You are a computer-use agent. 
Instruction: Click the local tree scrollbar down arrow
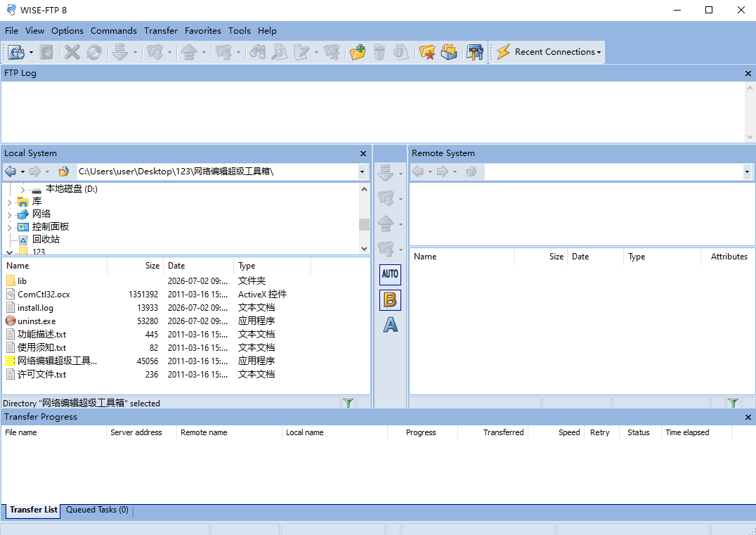[x=365, y=249]
